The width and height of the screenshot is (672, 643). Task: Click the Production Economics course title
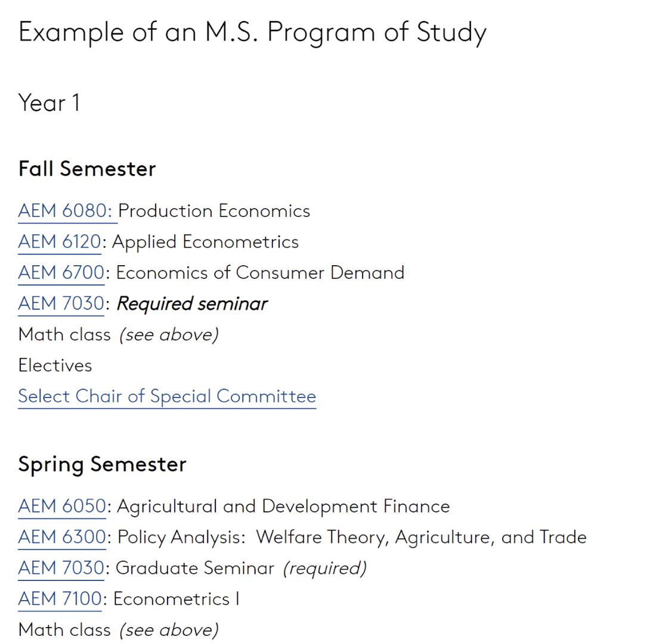tap(215, 211)
